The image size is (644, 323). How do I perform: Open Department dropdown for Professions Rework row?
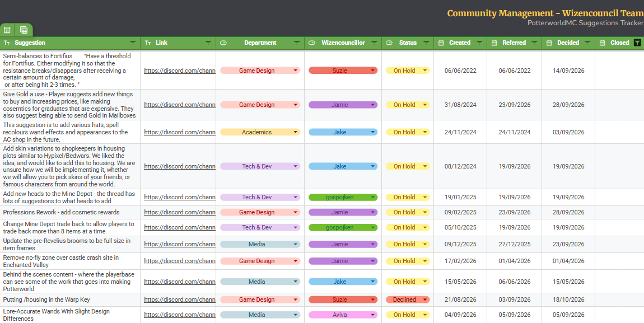[260, 212]
